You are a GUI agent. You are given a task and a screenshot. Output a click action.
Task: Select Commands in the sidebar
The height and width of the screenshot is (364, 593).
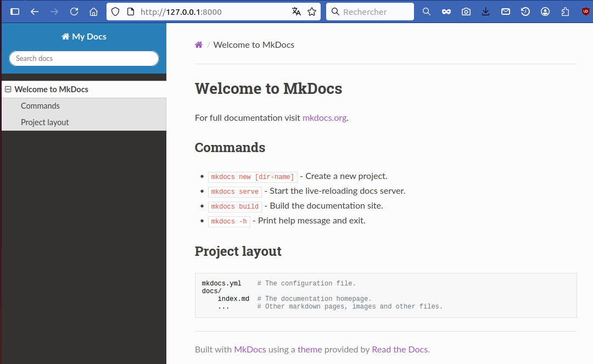pyautogui.click(x=40, y=106)
